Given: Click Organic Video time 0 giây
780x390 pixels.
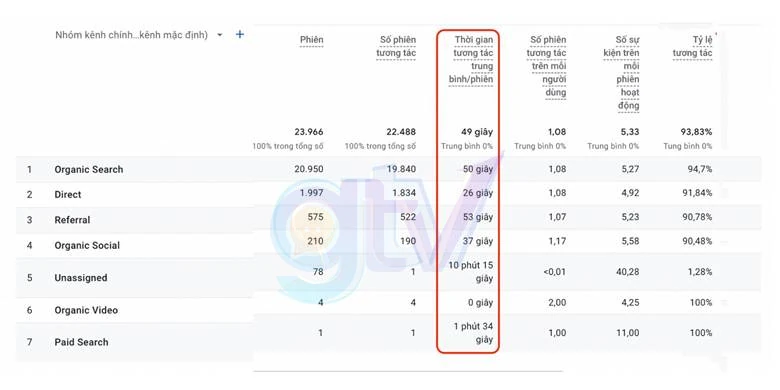Looking at the screenshot, I should 480,302.
